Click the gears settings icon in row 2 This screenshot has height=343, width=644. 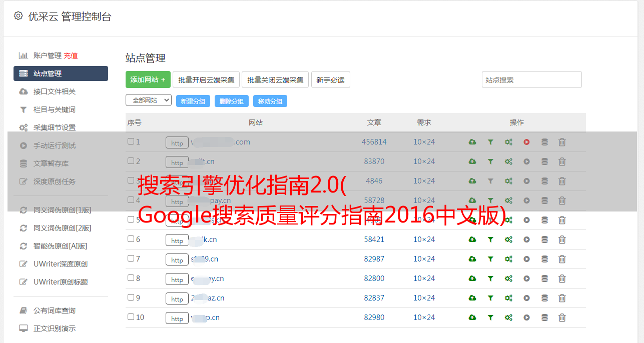(x=508, y=161)
